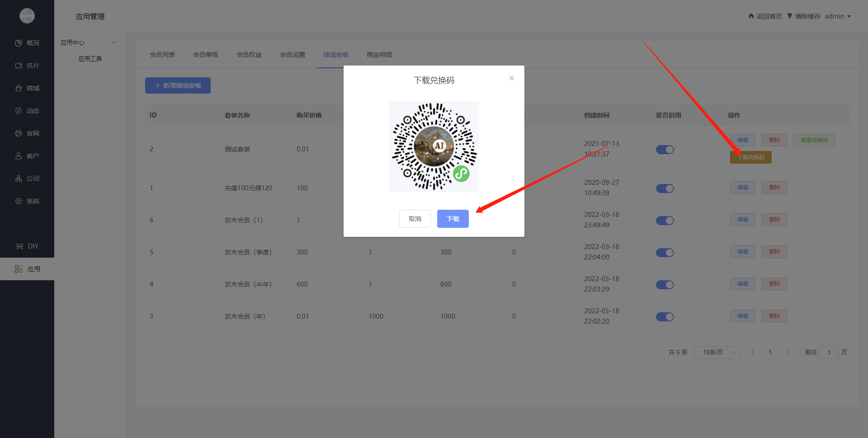The image size is (868, 438).
Task: Click the 新增储值套餐 button
Action: click(x=178, y=85)
